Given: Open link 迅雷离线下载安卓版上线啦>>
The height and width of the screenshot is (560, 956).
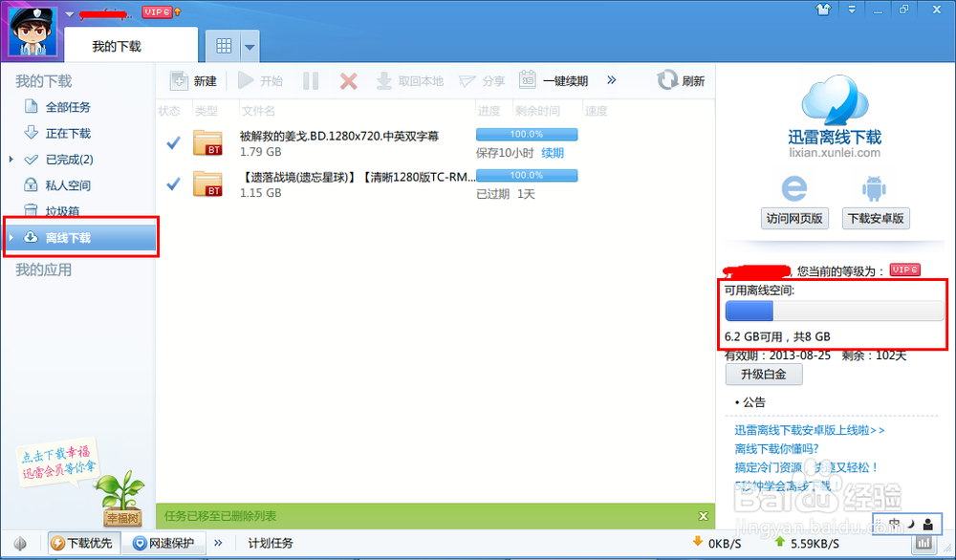Looking at the screenshot, I should click(810, 430).
